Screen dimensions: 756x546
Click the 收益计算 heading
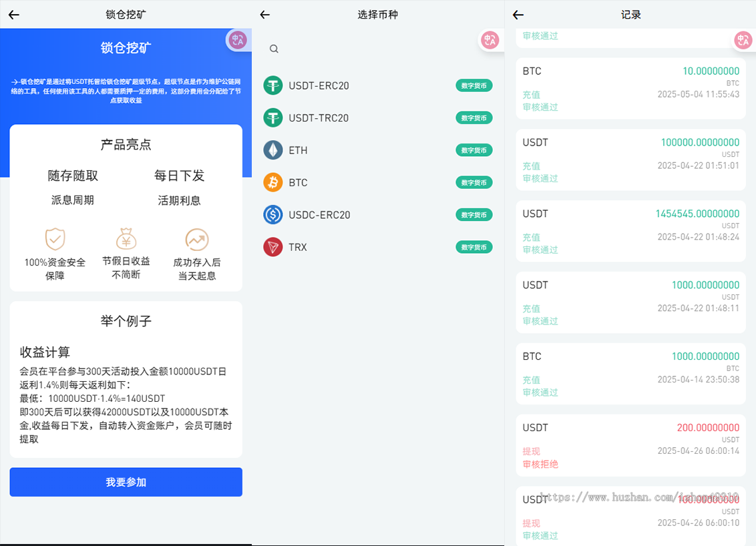45,352
